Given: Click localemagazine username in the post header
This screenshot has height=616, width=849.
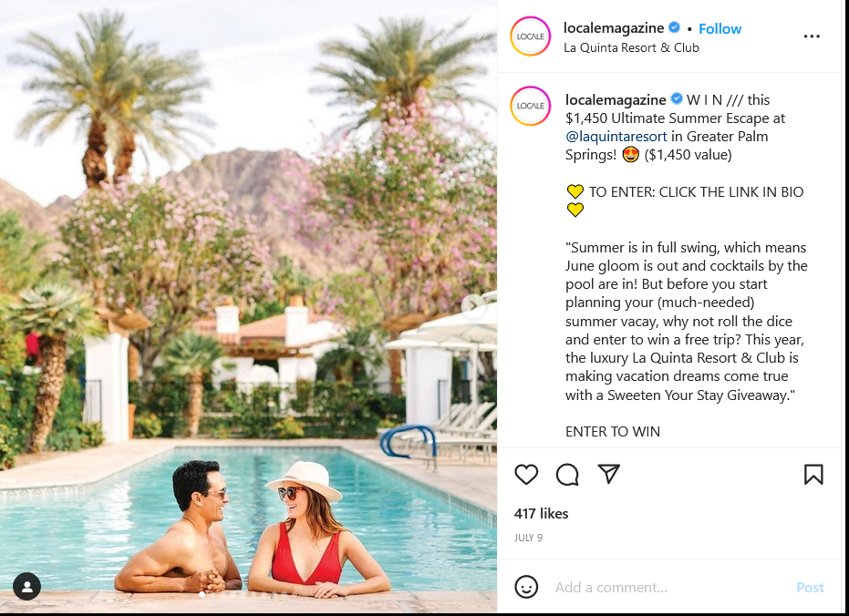Looking at the screenshot, I should [614, 28].
